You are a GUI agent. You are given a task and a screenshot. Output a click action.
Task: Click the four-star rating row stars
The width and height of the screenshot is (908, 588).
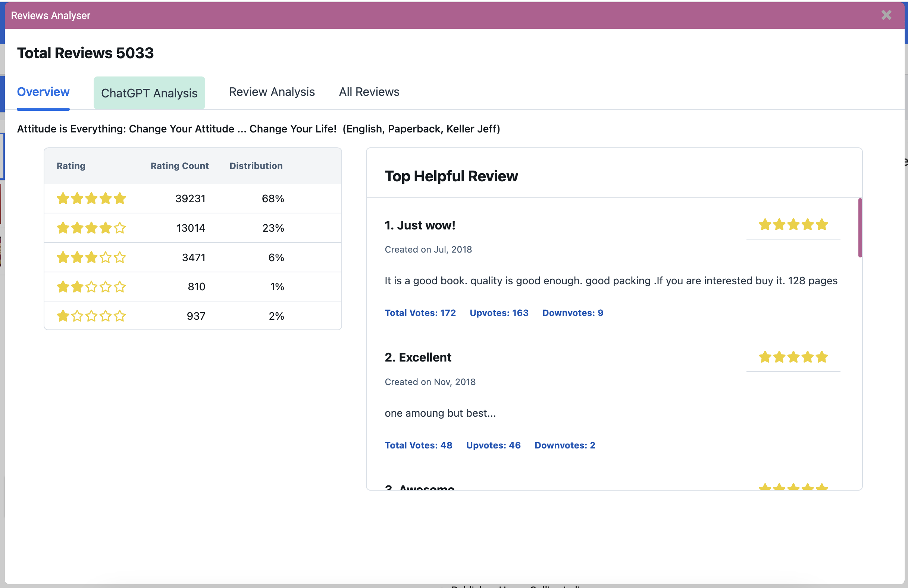[91, 228]
